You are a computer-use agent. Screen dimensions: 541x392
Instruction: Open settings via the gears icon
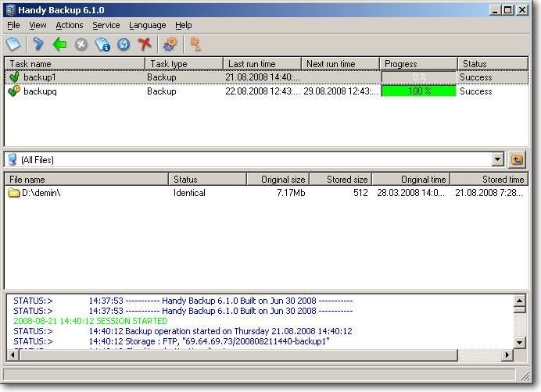click(170, 45)
